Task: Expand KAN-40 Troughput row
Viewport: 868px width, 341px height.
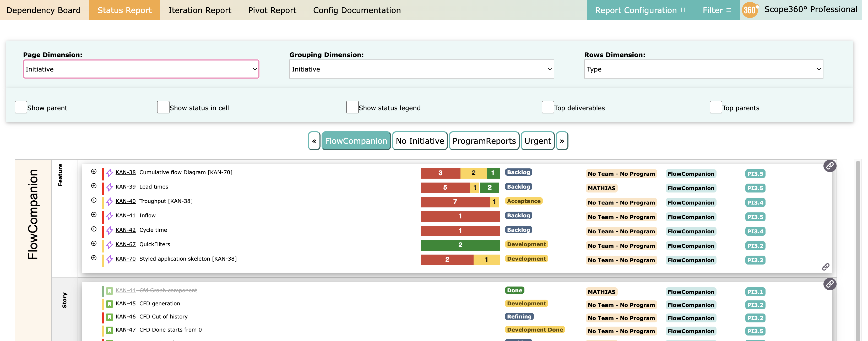Action: [x=94, y=200]
